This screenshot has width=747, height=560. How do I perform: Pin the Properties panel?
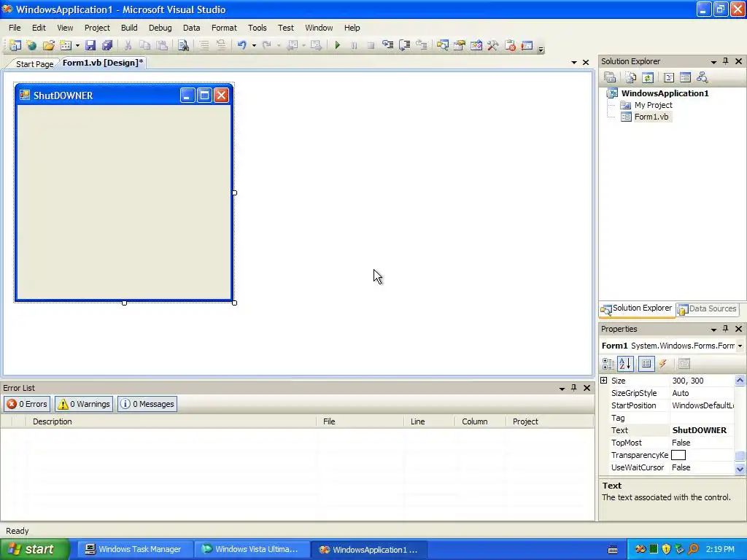[726, 329]
